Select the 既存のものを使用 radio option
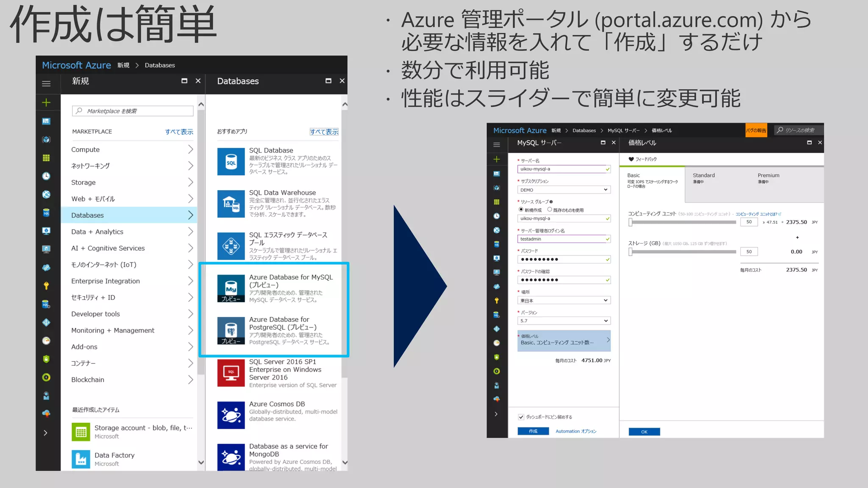This screenshot has width=868, height=488. pyautogui.click(x=550, y=210)
